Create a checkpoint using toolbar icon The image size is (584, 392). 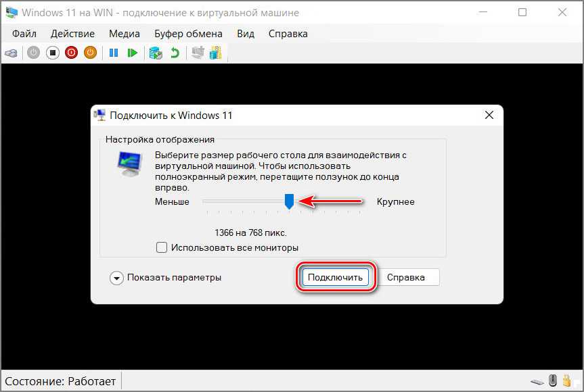pyautogui.click(x=156, y=52)
